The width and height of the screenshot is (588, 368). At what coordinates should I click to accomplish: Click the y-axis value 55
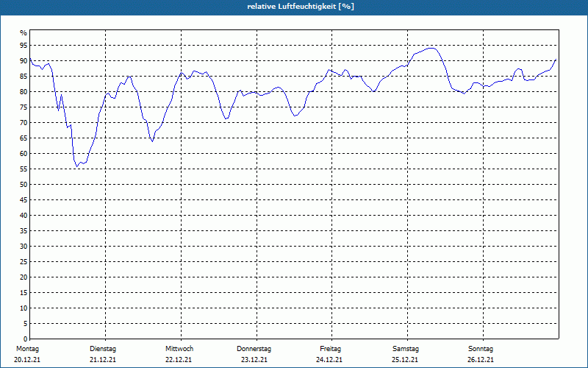(x=24, y=169)
